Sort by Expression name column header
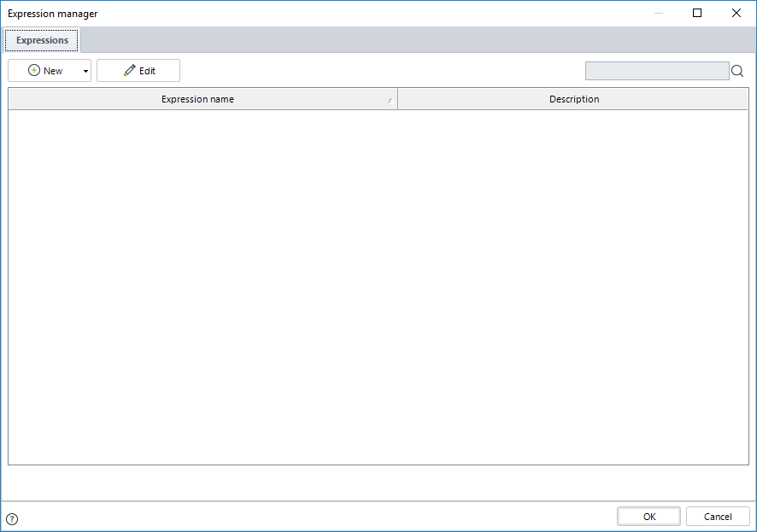 pyautogui.click(x=202, y=99)
